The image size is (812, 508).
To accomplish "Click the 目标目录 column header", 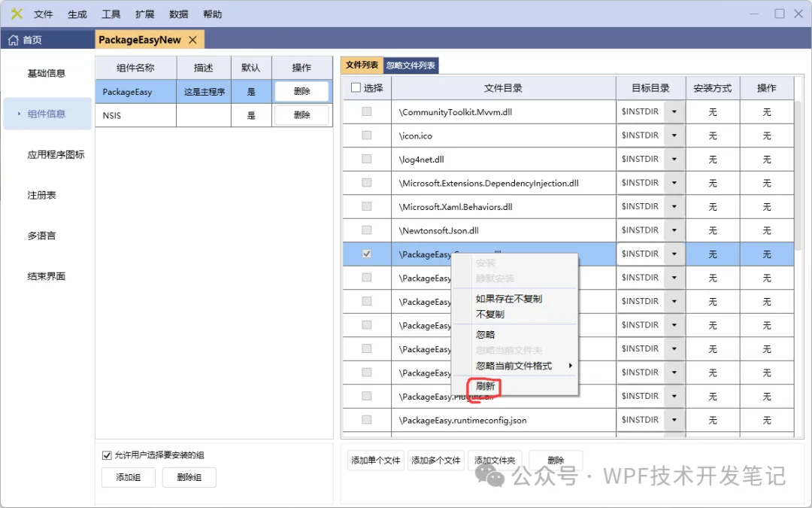I will point(651,88).
